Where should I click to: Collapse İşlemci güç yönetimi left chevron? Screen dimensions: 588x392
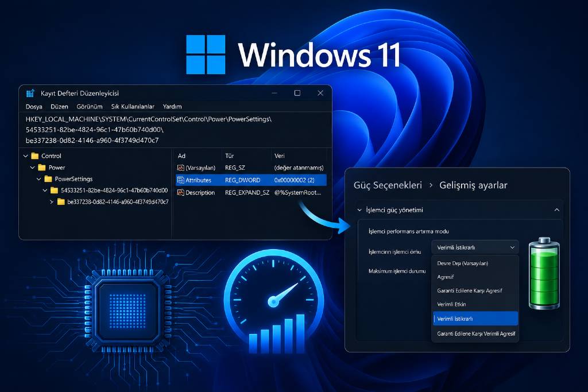click(x=359, y=210)
